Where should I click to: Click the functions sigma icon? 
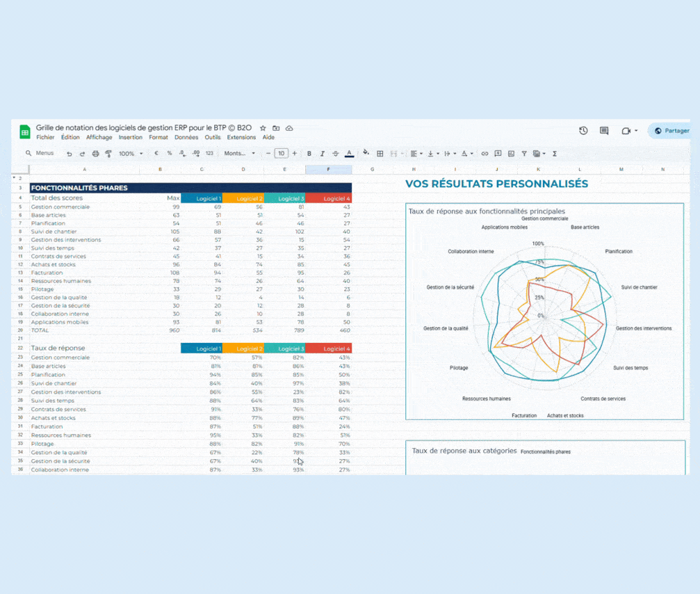(555, 154)
